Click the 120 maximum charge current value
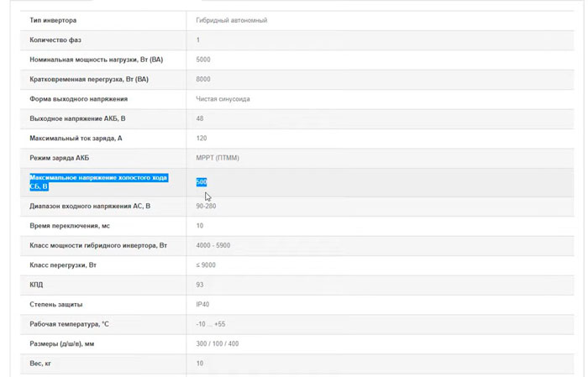The width and height of the screenshot is (588, 377). [202, 138]
